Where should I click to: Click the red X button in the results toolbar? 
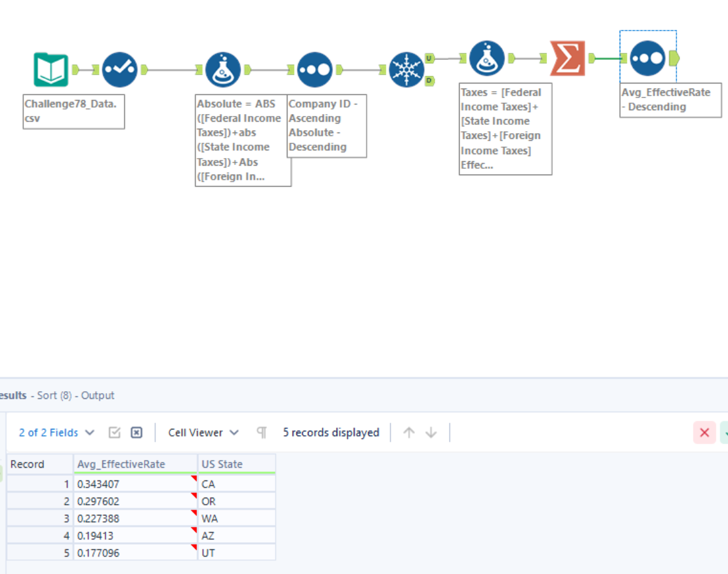[x=704, y=433]
